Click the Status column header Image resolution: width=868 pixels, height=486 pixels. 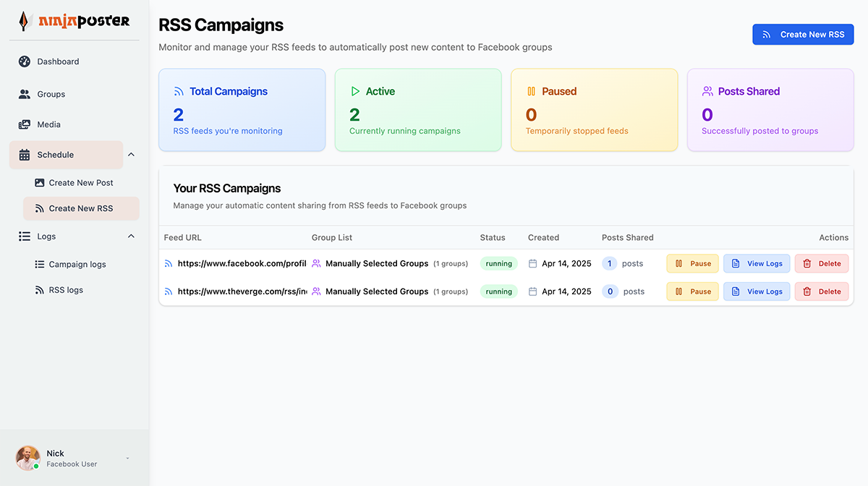tap(493, 237)
